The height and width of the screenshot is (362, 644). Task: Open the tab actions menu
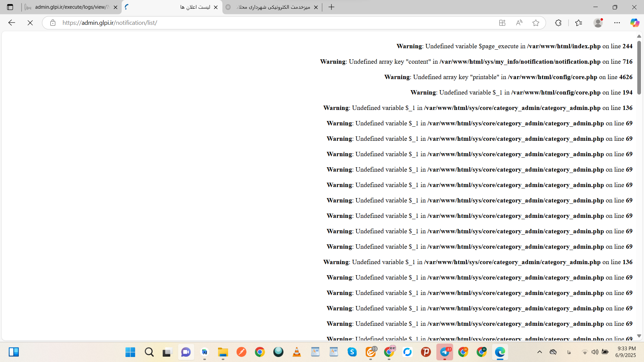tap(10, 7)
